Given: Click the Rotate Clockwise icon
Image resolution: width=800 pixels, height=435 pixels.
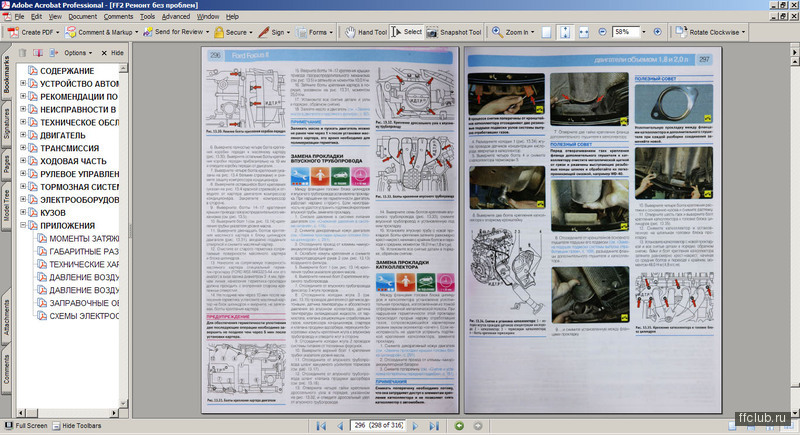Looking at the screenshot, I should (x=681, y=32).
